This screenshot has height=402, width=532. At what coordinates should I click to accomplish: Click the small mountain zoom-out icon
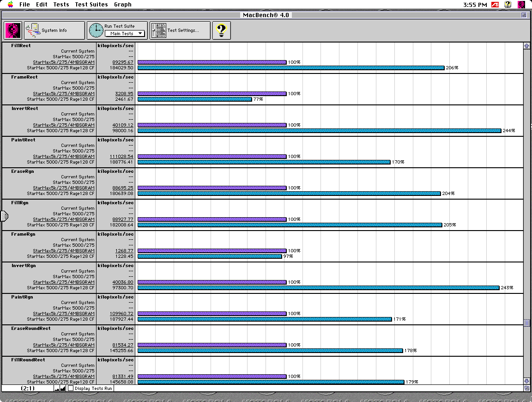(x=57, y=389)
